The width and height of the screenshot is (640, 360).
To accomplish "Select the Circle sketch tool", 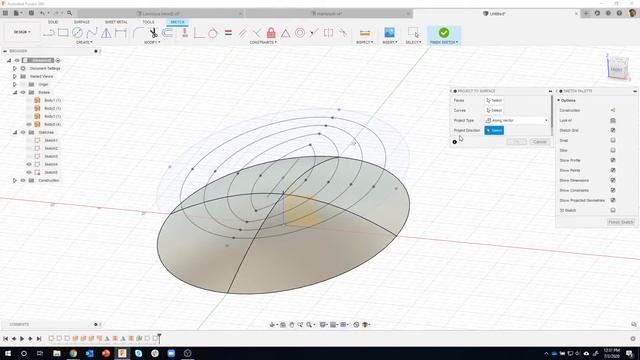I will [x=77, y=33].
